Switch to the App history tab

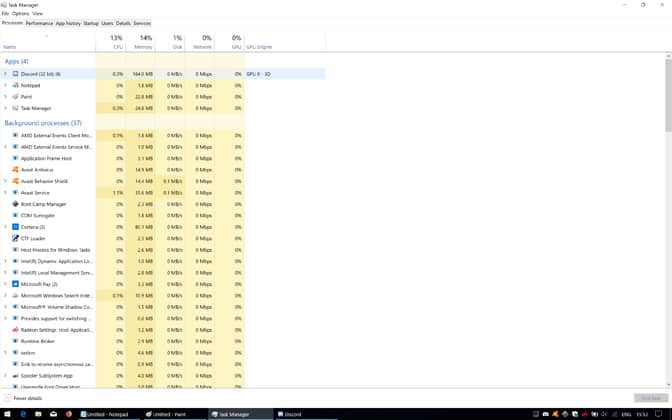point(68,23)
